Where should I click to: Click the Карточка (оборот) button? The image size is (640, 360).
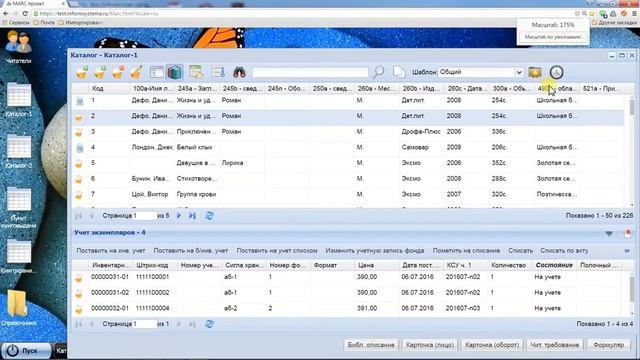click(492, 345)
